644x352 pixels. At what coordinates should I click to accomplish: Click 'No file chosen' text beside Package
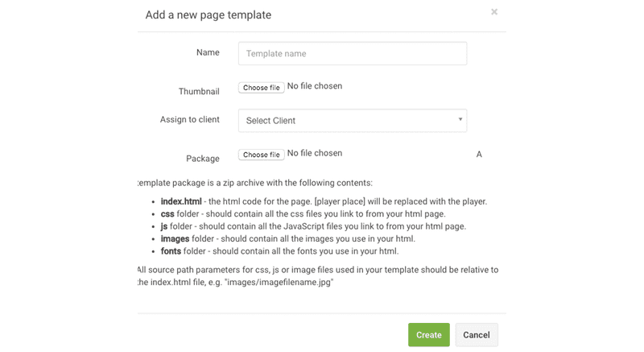coord(315,153)
